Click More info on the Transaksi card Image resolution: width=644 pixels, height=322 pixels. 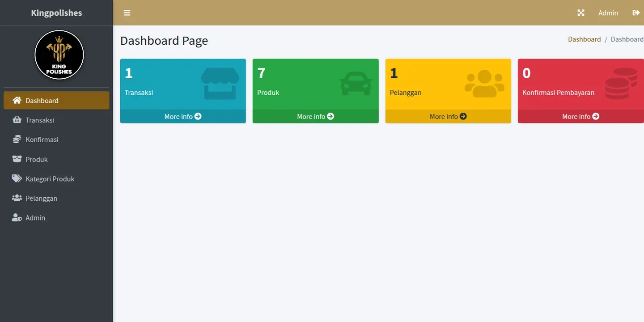(x=183, y=116)
